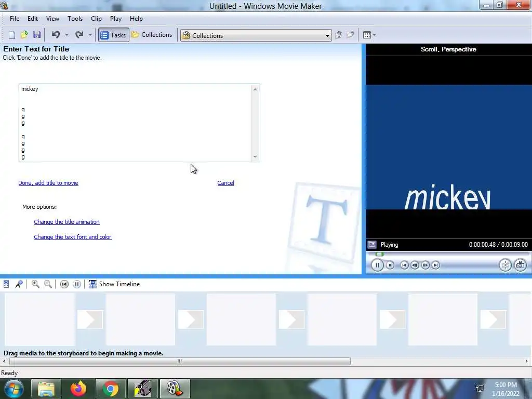Click the first storyboard transition cell
Image resolution: width=532 pixels, height=399 pixels.
[90, 320]
